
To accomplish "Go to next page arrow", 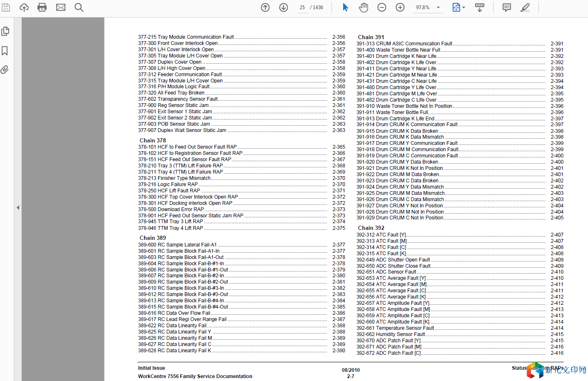I will [284, 7].
